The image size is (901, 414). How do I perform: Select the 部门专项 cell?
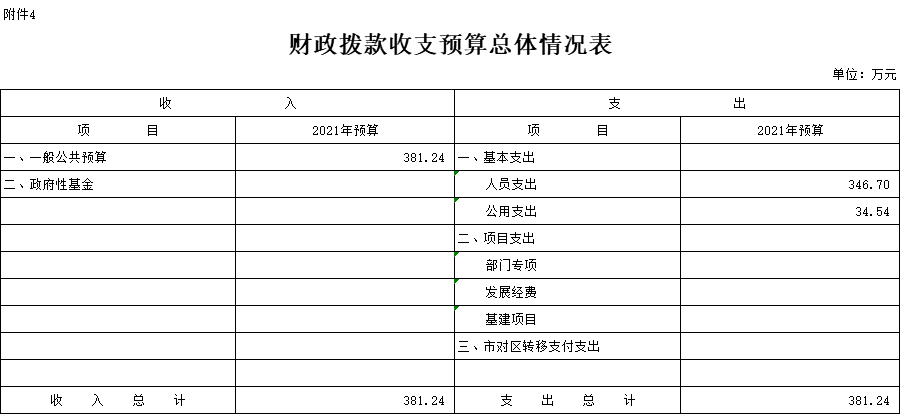568,266
